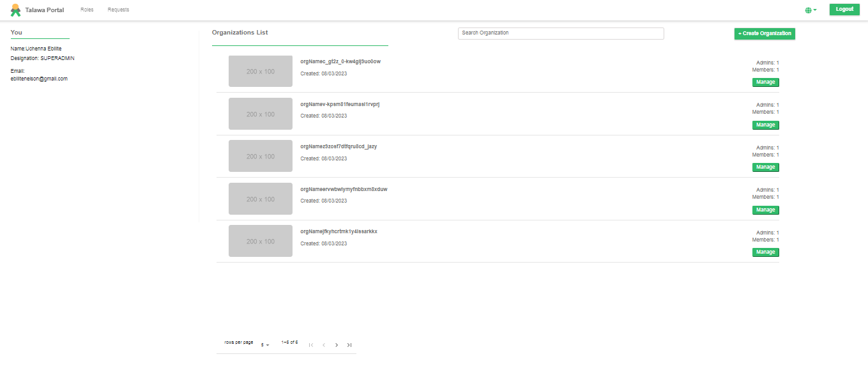868x377 pixels.
Task: Go to previous page using chevron icon
Action: pyautogui.click(x=324, y=344)
